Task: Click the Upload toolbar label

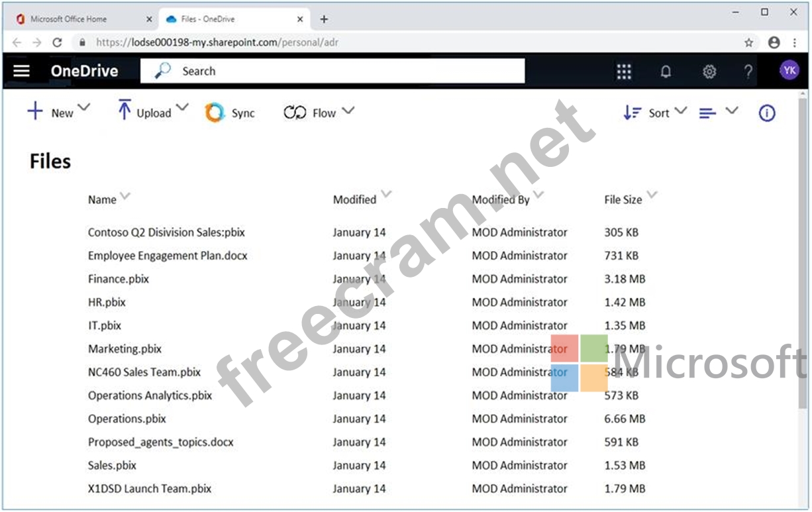Action: point(154,113)
